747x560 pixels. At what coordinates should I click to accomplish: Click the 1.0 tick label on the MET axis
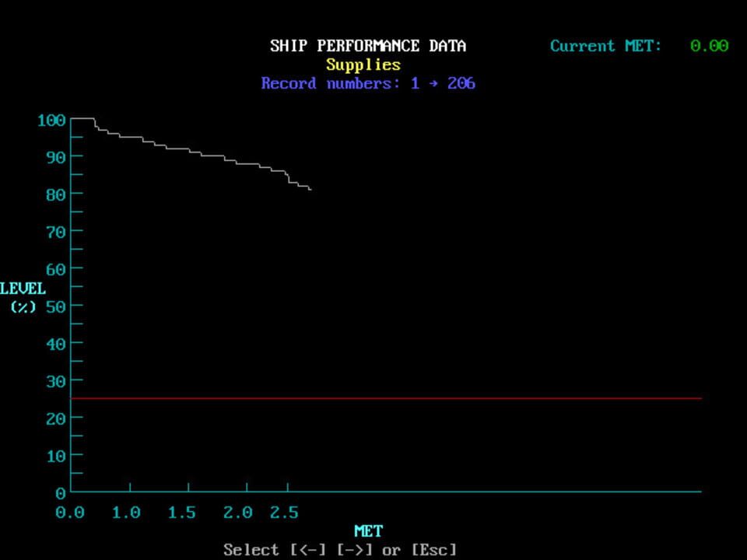click(126, 513)
